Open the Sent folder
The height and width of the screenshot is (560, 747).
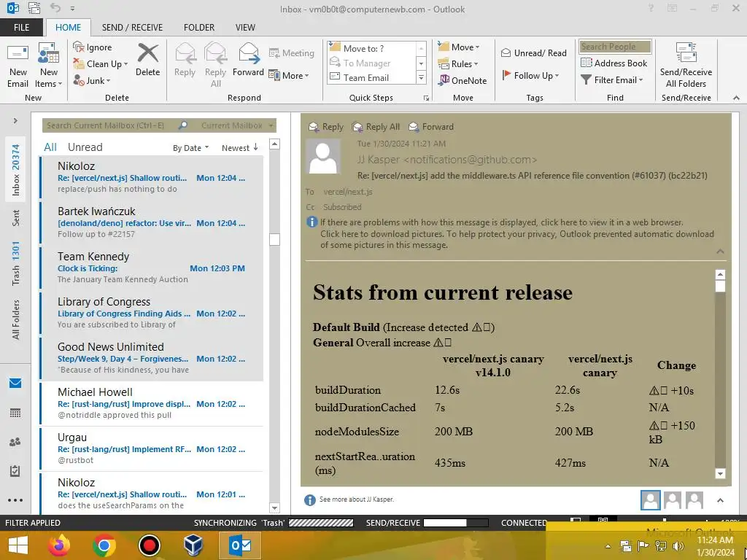[16, 217]
